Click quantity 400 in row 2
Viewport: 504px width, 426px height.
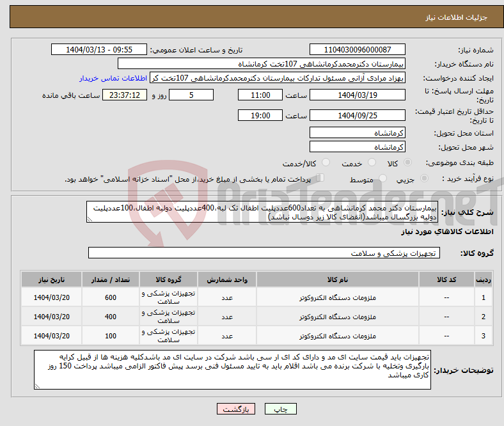[111, 317]
